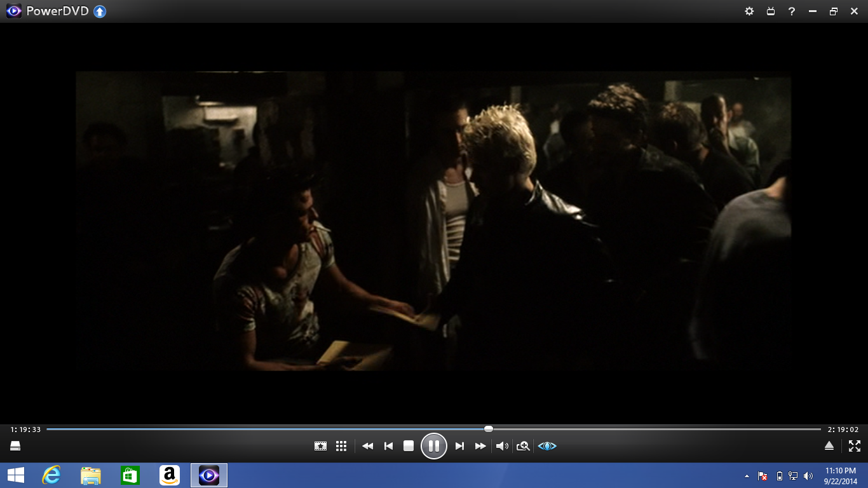The width and height of the screenshot is (868, 488).
Task: Open File Explorer from taskbar
Action: click(x=91, y=475)
